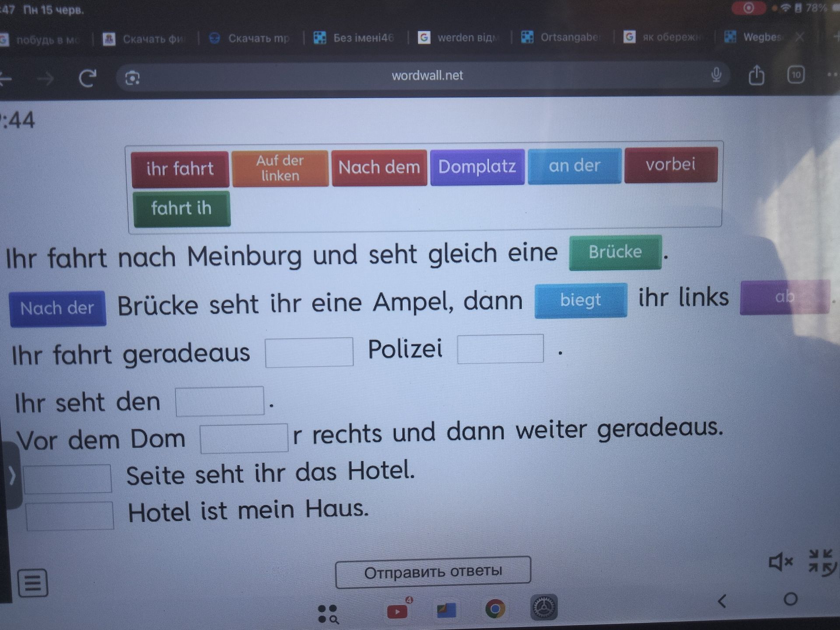Tap the microphone icon in address bar

tap(716, 75)
